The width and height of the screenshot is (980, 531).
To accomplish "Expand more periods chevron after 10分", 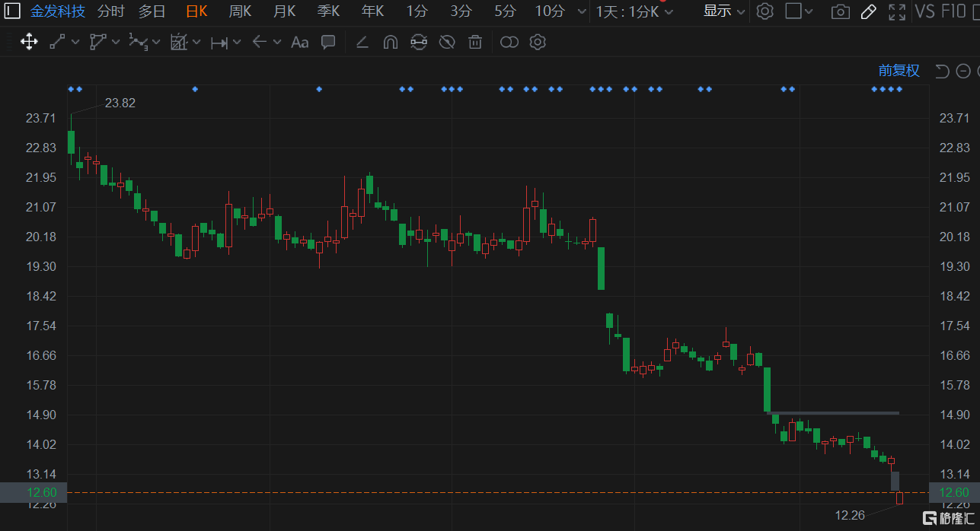I will coord(583,12).
